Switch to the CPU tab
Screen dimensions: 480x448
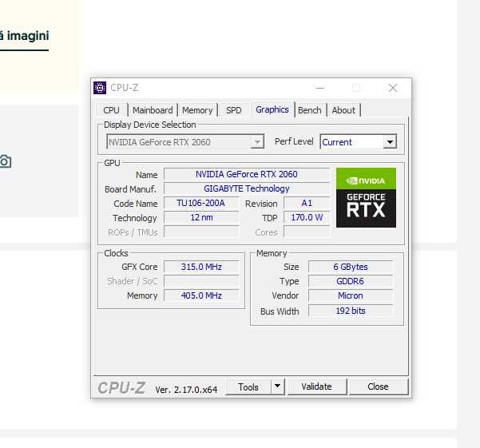[x=111, y=110]
